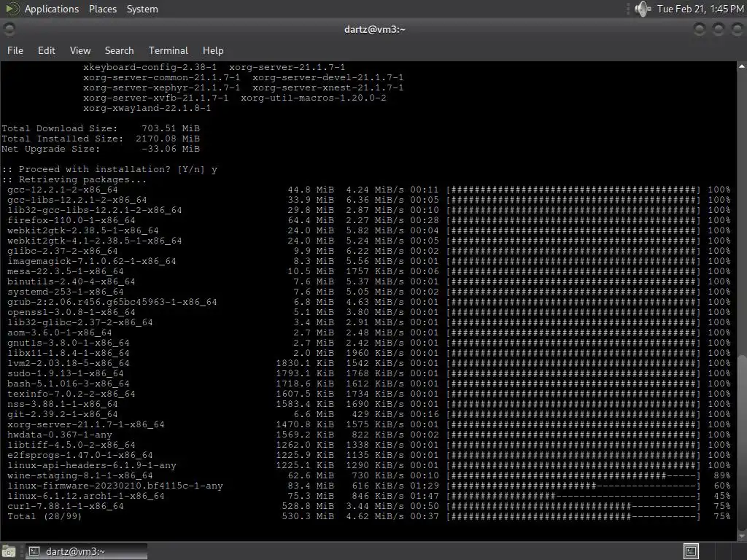Click the dartz@vm3:~ window title

pos(374,29)
